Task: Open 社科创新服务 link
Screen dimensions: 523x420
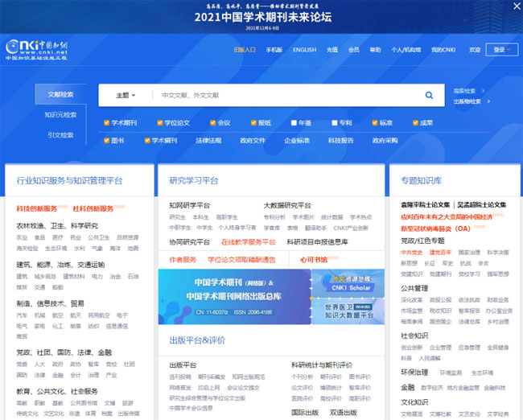Action: [93, 208]
